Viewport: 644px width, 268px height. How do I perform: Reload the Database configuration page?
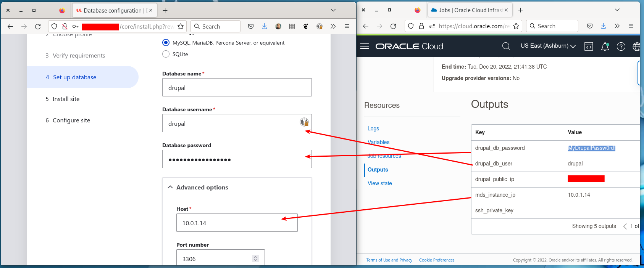[38, 26]
